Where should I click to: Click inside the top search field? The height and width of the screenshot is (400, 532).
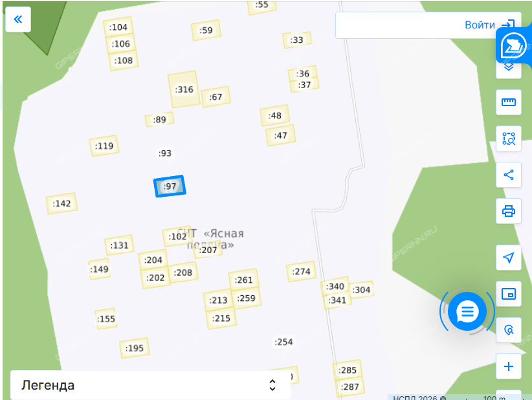click(399, 25)
